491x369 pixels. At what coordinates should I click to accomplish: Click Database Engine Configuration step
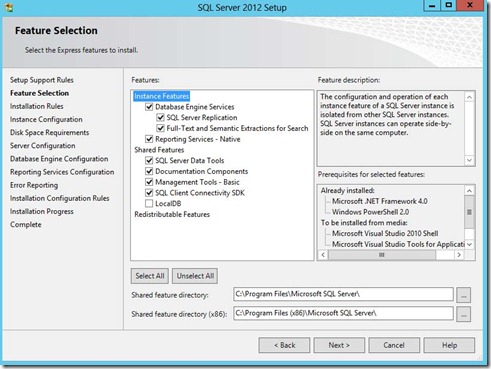click(59, 159)
